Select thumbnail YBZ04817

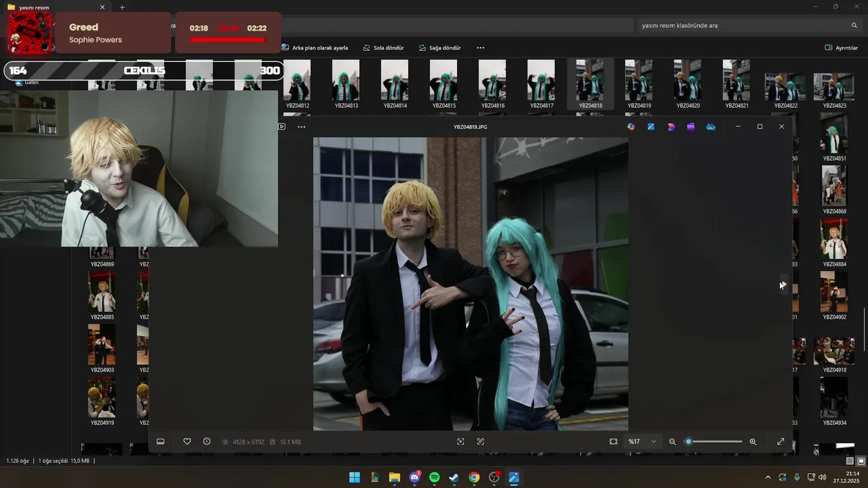[x=541, y=84]
